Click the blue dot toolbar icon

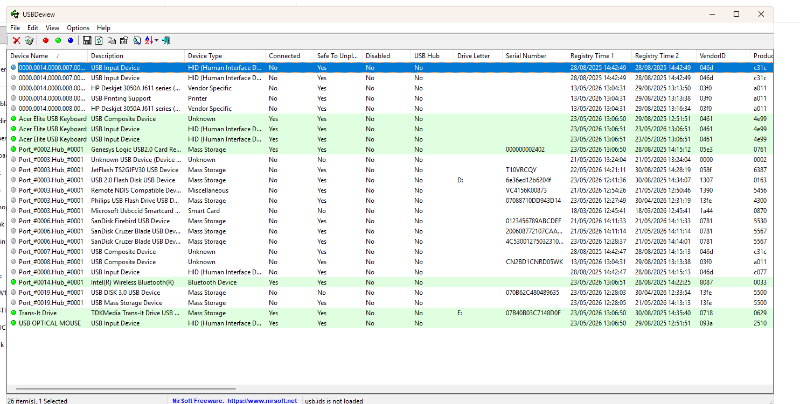click(x=70, y=40)
